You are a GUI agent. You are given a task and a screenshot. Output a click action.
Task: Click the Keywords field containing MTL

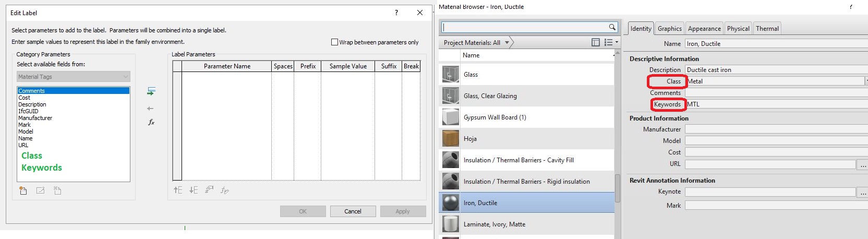[x=776, y=104]
